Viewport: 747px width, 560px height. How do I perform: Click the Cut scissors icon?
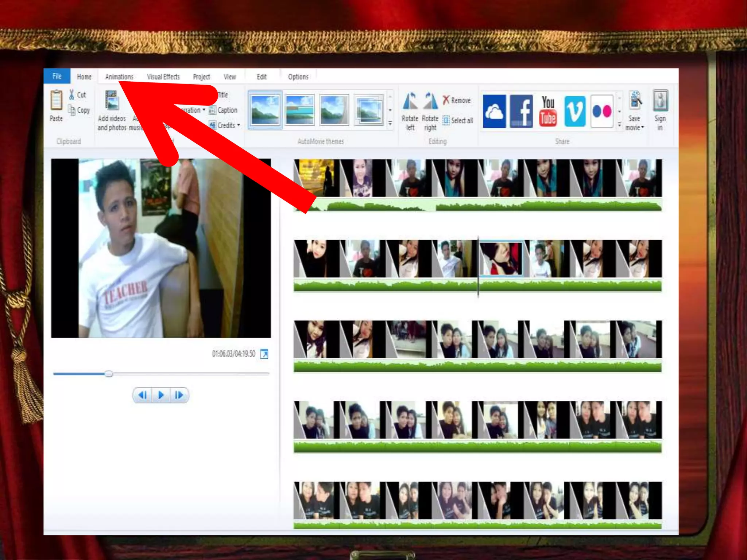pos(72,95)
